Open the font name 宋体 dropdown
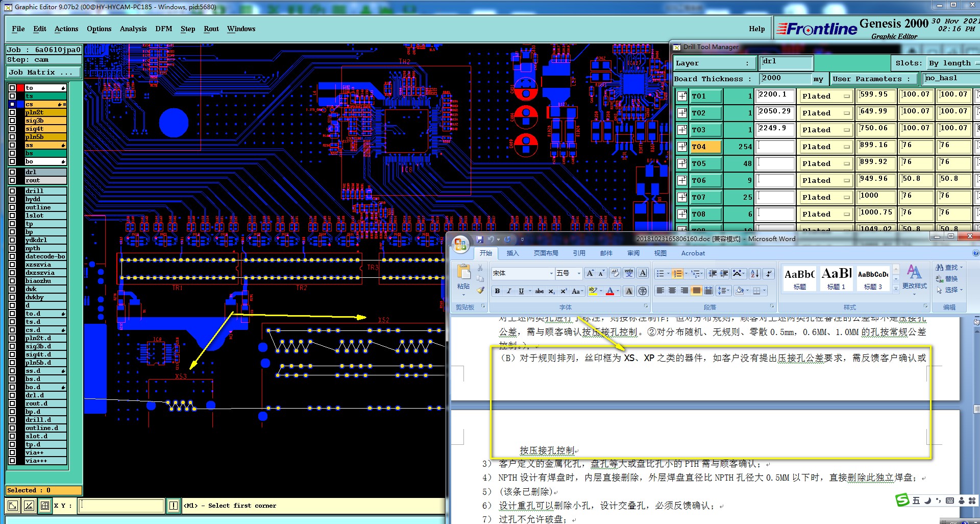The image size is (980, 524). (x=551, y=273)
